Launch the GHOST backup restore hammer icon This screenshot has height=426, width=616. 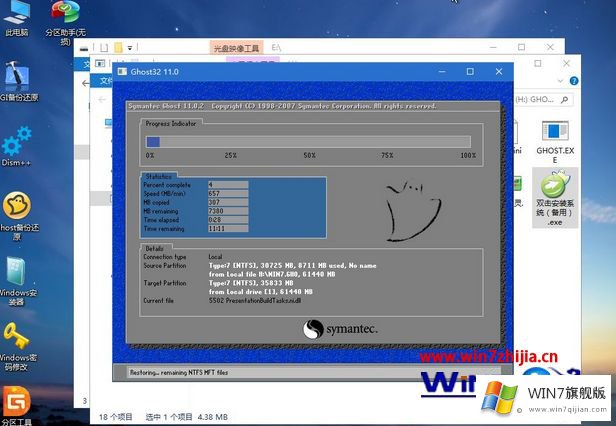pos(18,81)
